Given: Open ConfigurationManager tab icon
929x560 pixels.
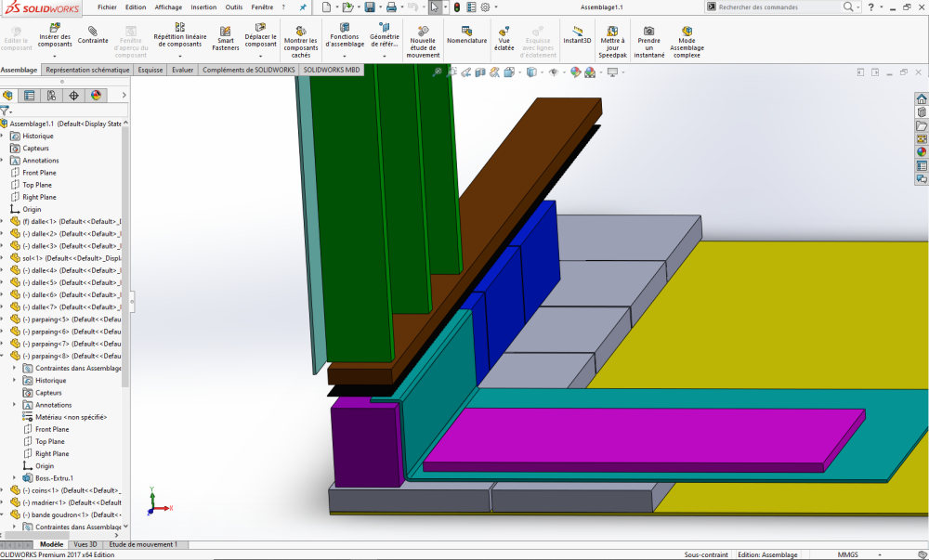Looking at the screenshot, I should coord(51,96).
